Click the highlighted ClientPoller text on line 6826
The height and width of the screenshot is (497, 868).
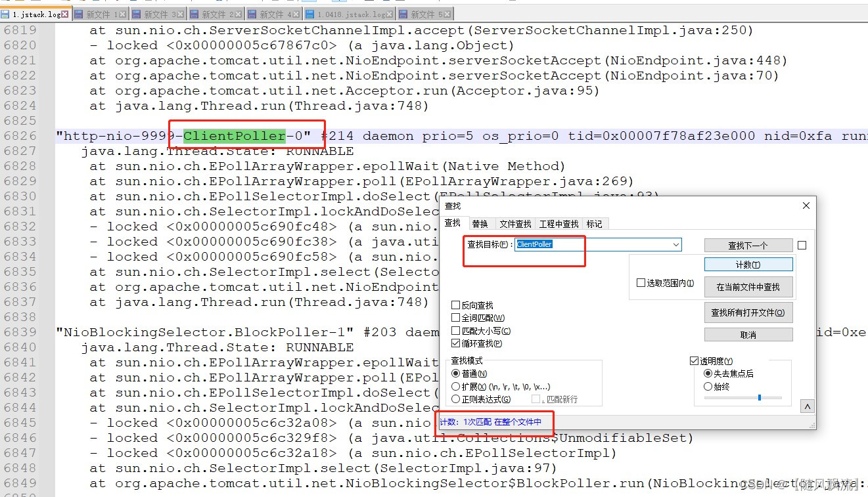pos(235,137)
